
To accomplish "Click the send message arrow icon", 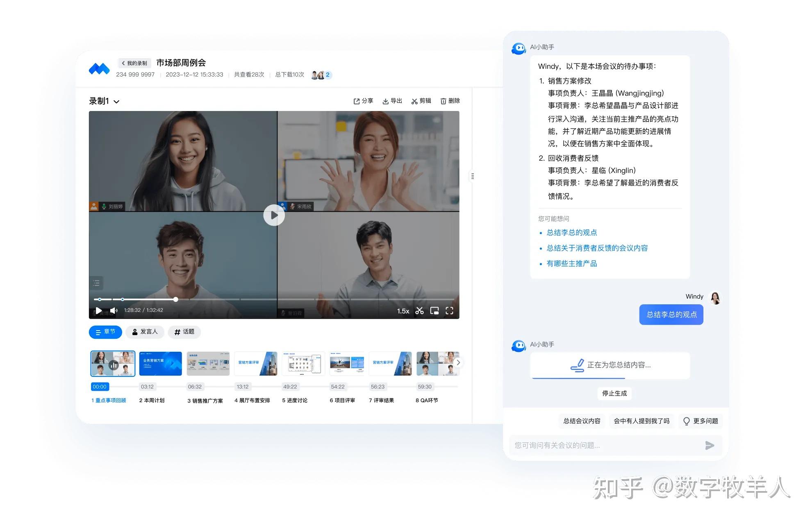I will pyautogui.click(x=710, y=446).
